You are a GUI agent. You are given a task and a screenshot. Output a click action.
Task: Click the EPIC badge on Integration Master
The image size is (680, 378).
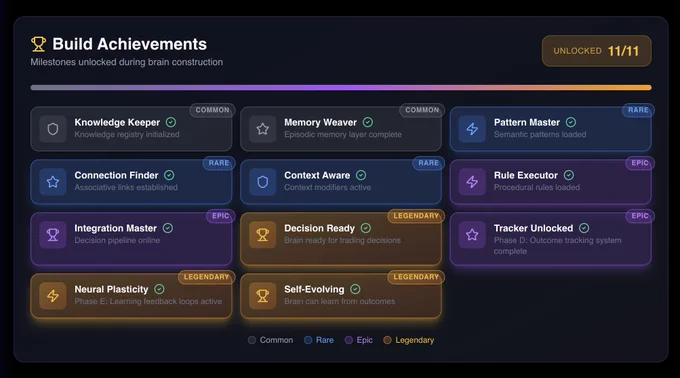click(x=220, y=216)
